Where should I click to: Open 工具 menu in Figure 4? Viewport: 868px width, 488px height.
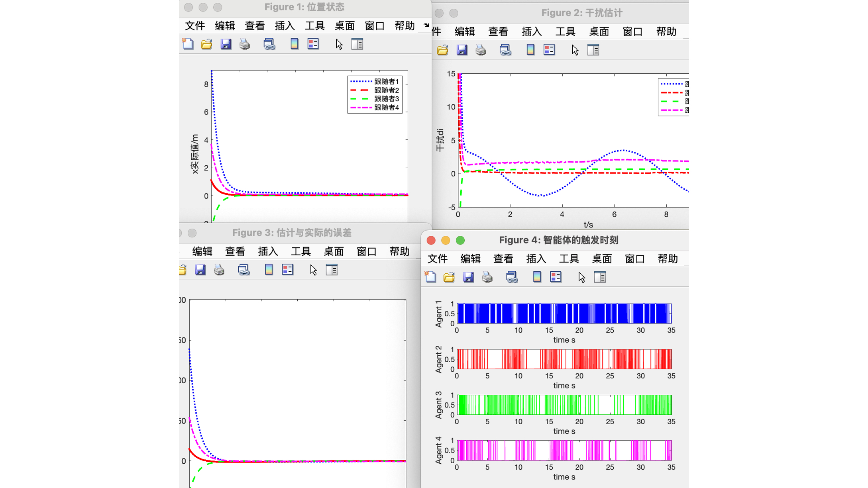coord(569,259)
